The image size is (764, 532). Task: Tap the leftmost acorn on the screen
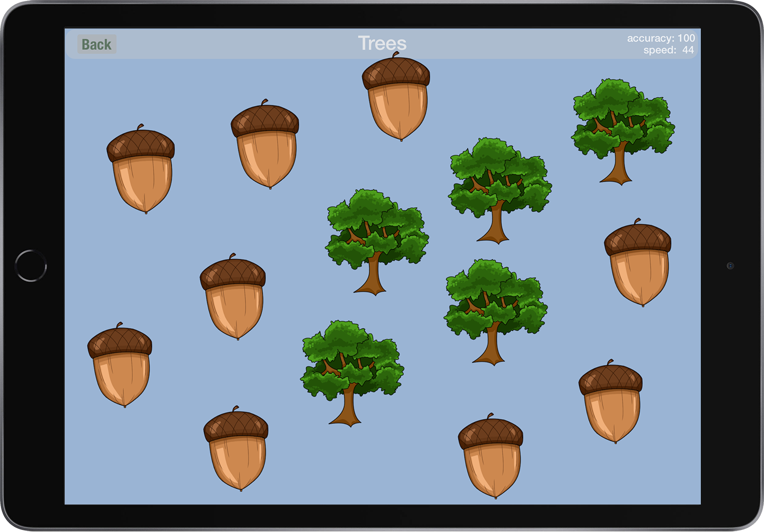[120, 366]
